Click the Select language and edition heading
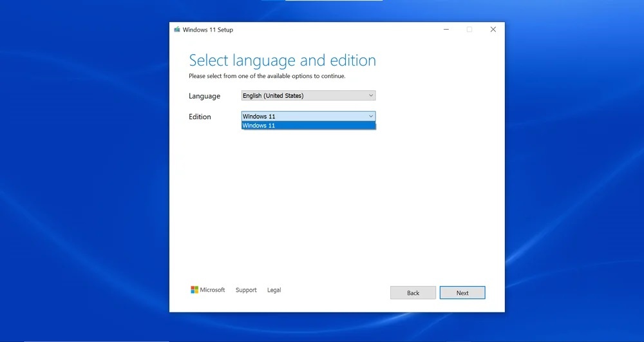The width and height of the screenshot is (644, 342). point(282,61)
